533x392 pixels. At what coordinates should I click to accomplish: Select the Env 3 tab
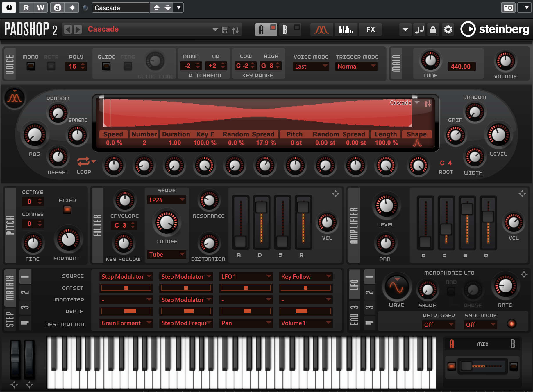(x=354, y=316)
